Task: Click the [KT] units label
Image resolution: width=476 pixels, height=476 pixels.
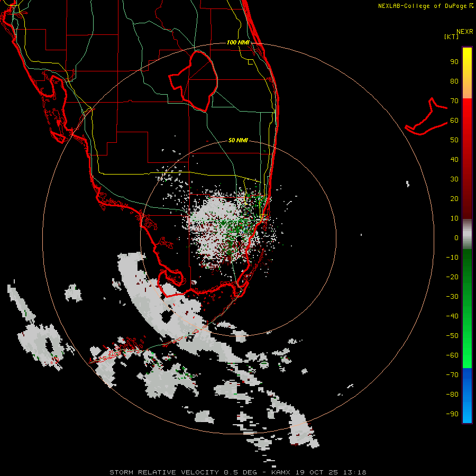Action: (x=451, y=36)
